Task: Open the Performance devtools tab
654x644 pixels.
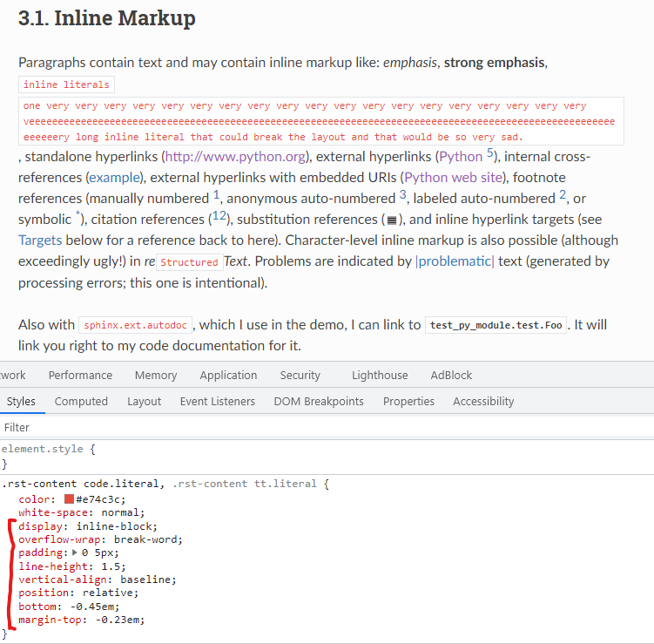Action: pos(80,376)
